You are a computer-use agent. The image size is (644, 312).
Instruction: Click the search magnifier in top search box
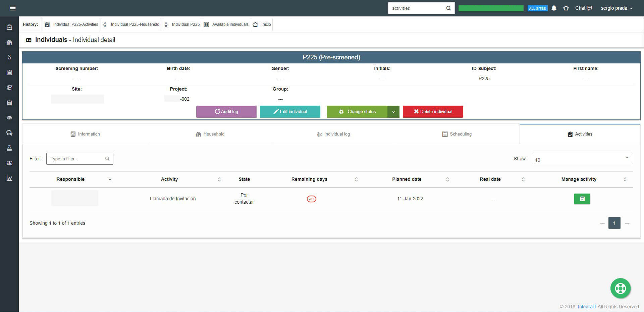point(448,8)
